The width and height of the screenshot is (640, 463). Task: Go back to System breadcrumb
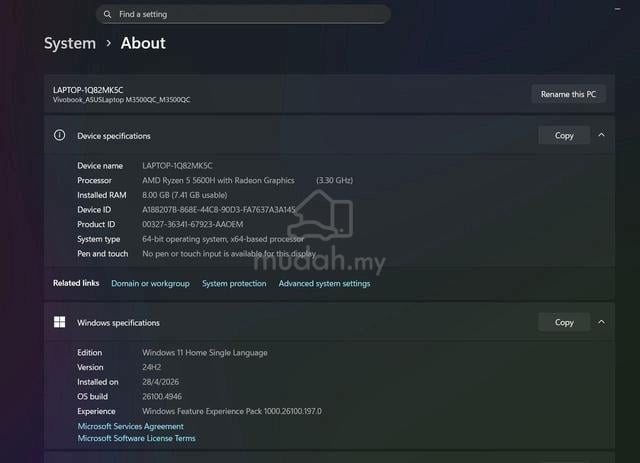click(70, 43)
